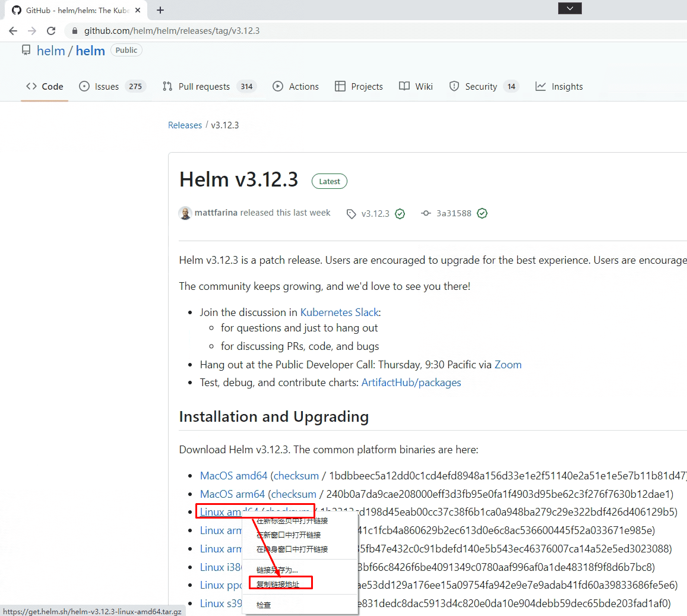Go back using the browser back arrow
This screenshot has height=616, width=687.
click(x=13, y=31)
